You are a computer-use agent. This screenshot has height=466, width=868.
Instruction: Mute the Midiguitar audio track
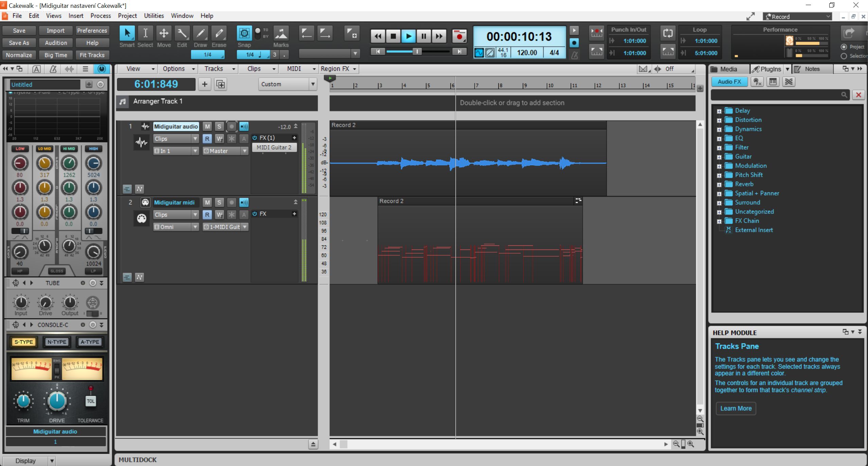pyautogui.click(x=207, y=127)
